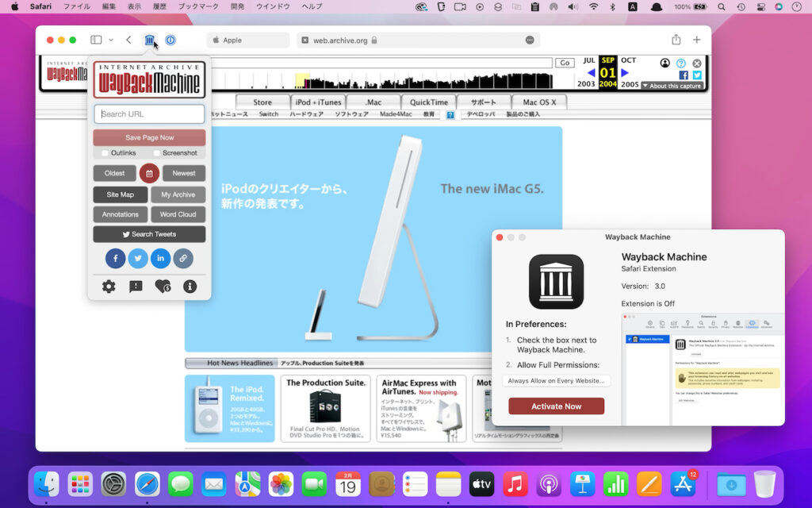The height and width of the screenshot is (508, 812).
Task: Open System Preferences from the Dock
Action: pyautogui.click(x=113, y=485)
